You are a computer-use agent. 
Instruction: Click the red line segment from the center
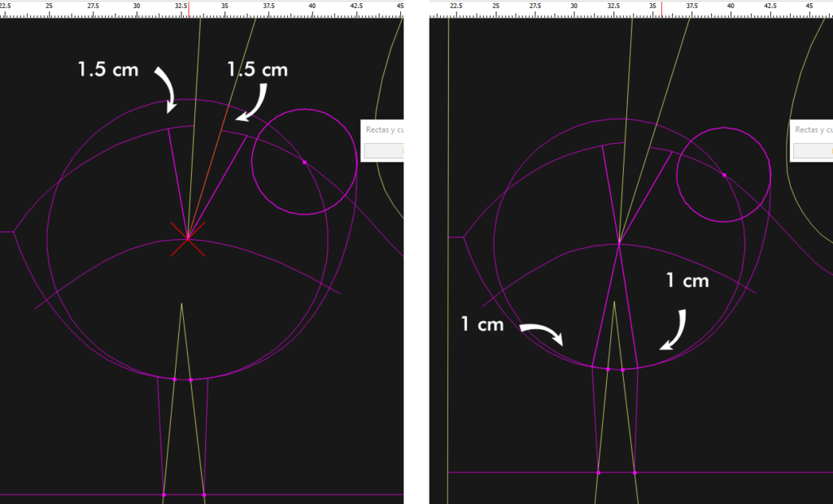coord(205,184)
